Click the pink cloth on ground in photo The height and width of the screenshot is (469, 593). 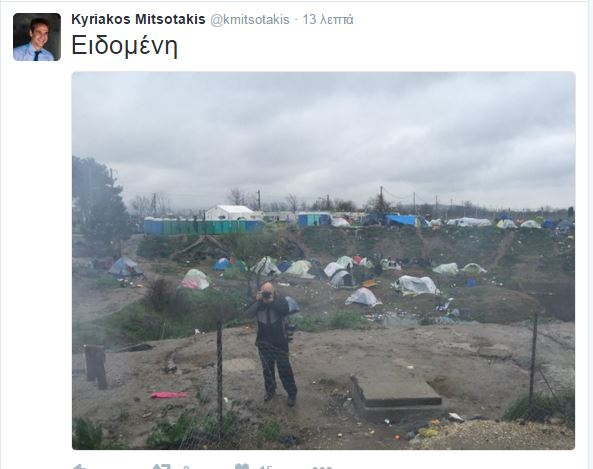click(x=169, y=395)
